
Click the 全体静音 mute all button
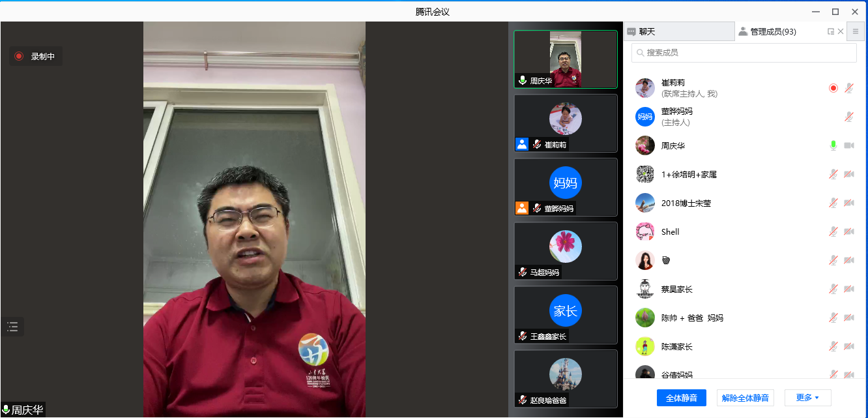tap(681, 397)
